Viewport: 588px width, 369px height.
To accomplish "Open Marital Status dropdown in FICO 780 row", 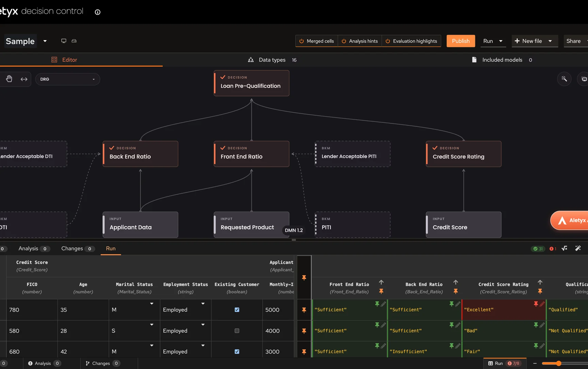I will (152, 304).
